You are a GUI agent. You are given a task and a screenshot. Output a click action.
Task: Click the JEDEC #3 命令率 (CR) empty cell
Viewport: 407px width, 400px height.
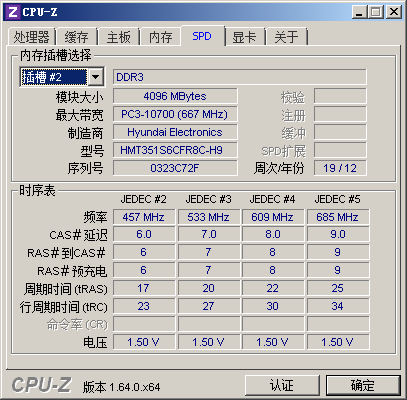pyautogui.click(x=209, y=324)
